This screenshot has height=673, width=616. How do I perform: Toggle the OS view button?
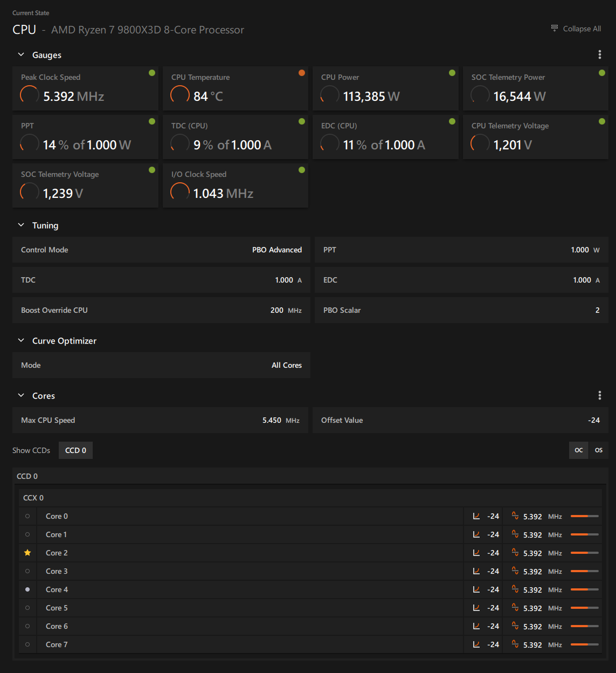click(599, 450)
